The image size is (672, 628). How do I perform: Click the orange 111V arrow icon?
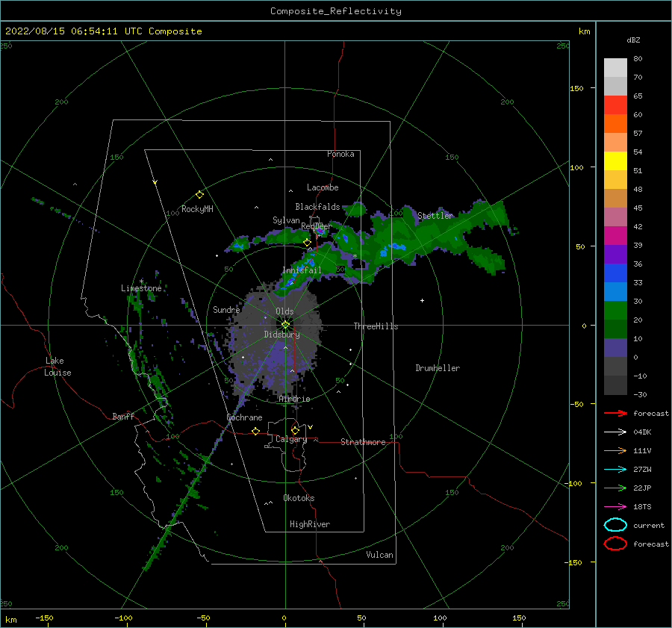pyautogui.click(x=615, y=450)
